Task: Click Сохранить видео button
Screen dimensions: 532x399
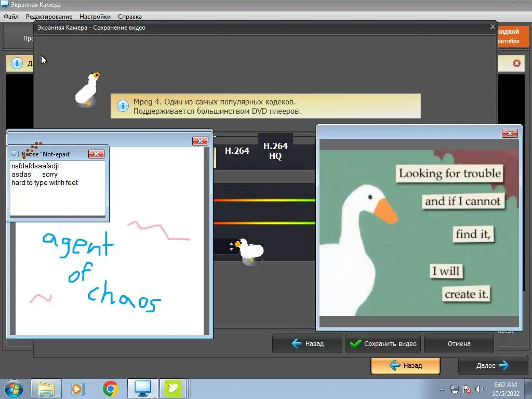Action: coord(383,343)
